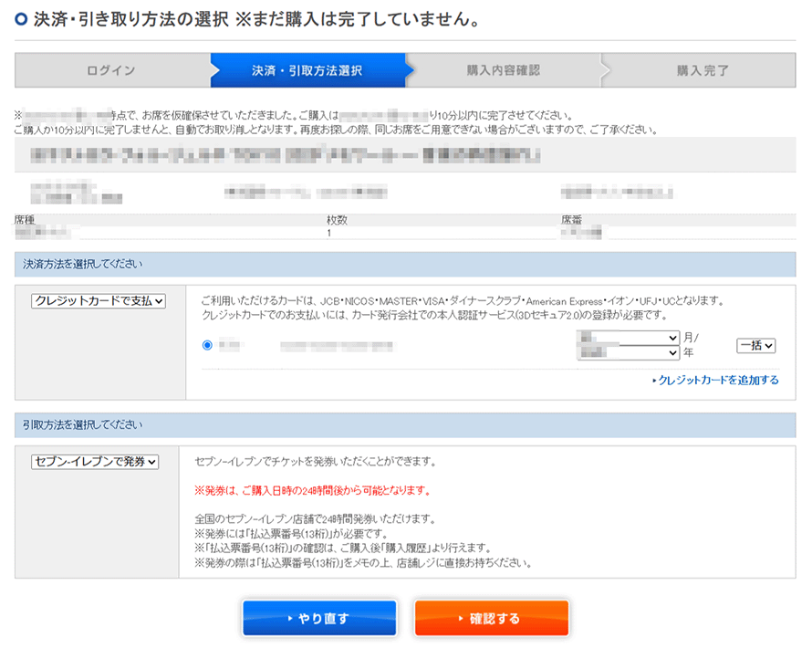812x648 pixels.
Task: Click the line about confirming 払込票番号 in 購入履歴
Action: [343, 548]
